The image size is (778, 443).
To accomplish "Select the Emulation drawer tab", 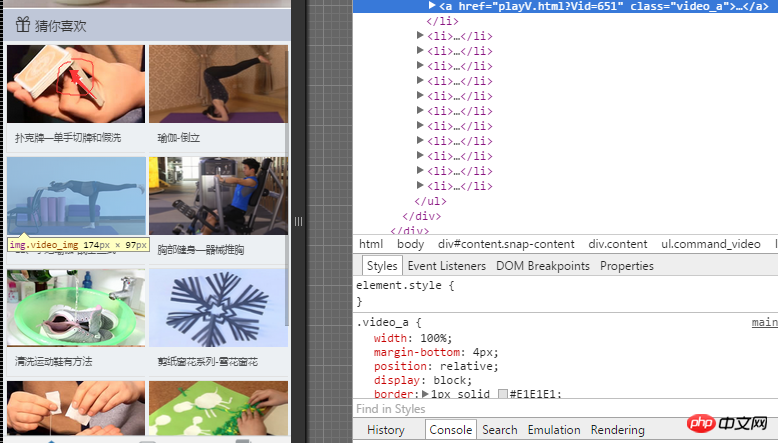I will pyautogui.click(x=554, y=430).
